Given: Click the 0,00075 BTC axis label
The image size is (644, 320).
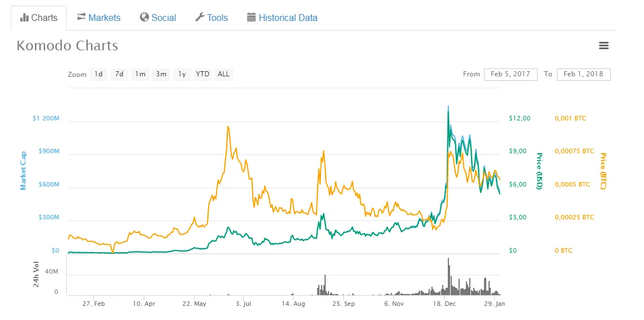Looking at the screenshot, I should click(x=574, y=151).
